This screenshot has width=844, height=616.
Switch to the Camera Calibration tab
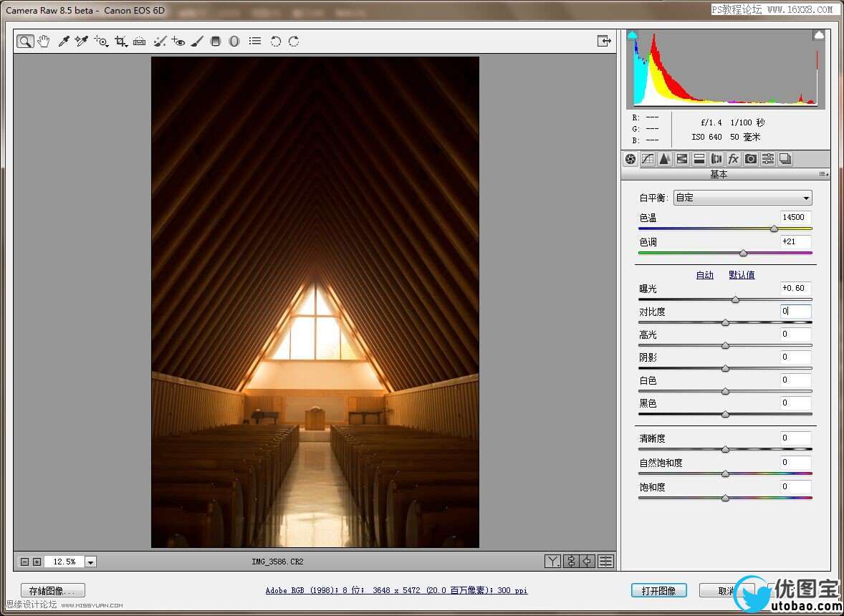click(x=750, y=159)
